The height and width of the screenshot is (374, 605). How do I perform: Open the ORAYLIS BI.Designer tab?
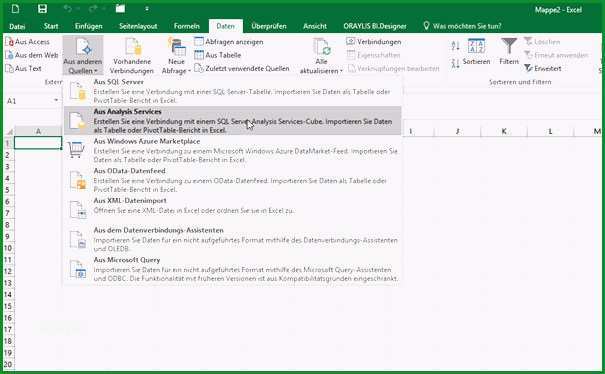(x=375, y=26)
